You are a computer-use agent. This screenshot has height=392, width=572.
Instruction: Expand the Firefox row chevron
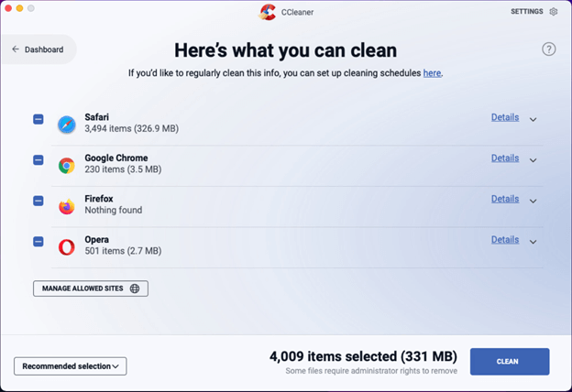pyautogui.click(x=533, y=201)
